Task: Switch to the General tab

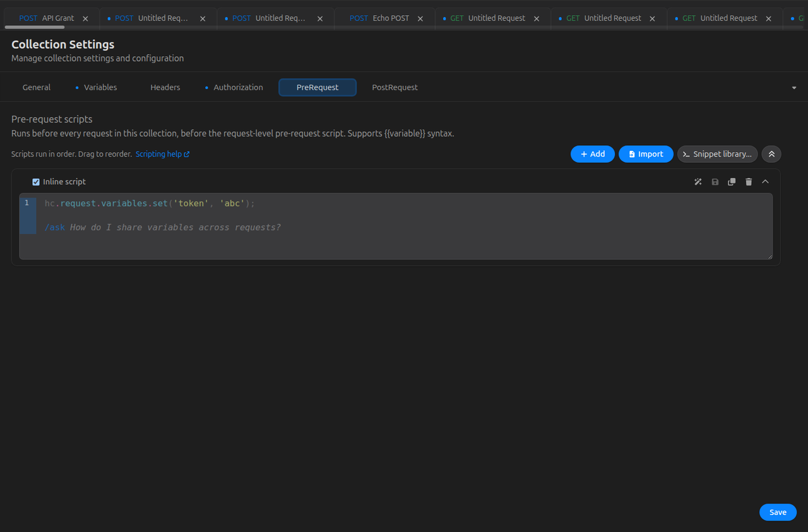Action: 37,87
